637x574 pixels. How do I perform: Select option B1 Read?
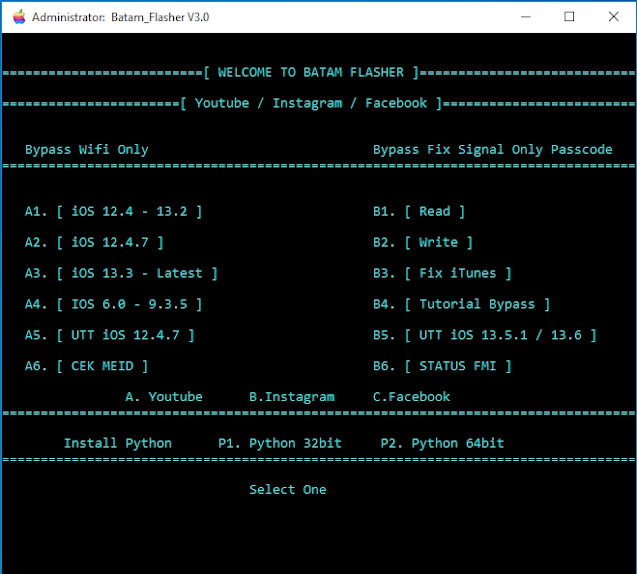(x=419, y=212)
